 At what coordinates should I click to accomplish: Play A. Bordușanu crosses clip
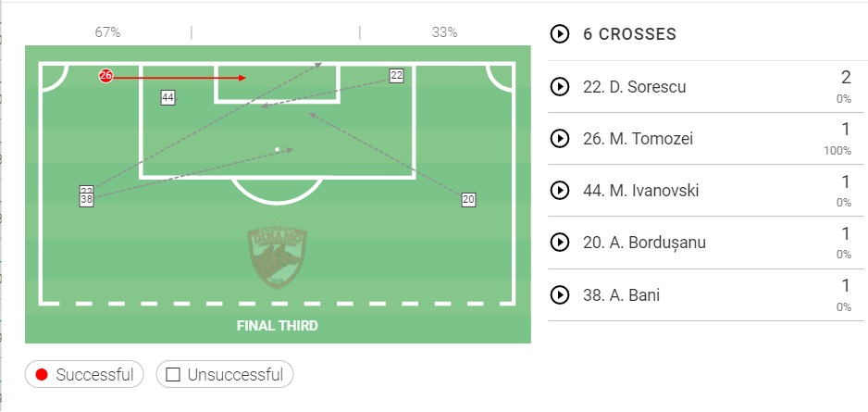click(559, 243)
